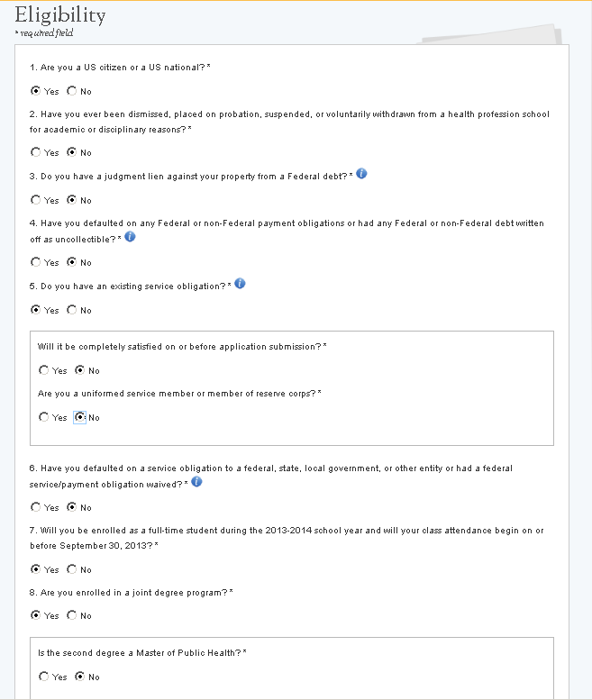Select No for full-time student 2013-2014
The height and width of the screenshot is (700, 592).
72,569
